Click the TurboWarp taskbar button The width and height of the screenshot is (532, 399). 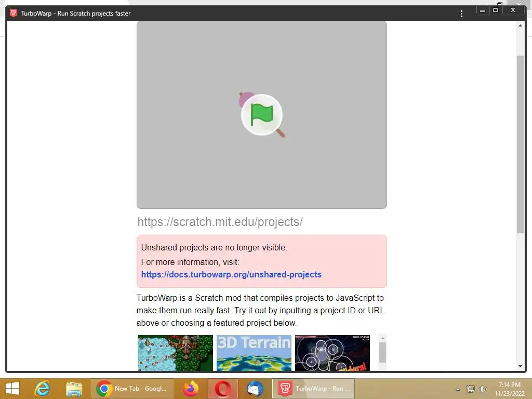click(313, 389)
